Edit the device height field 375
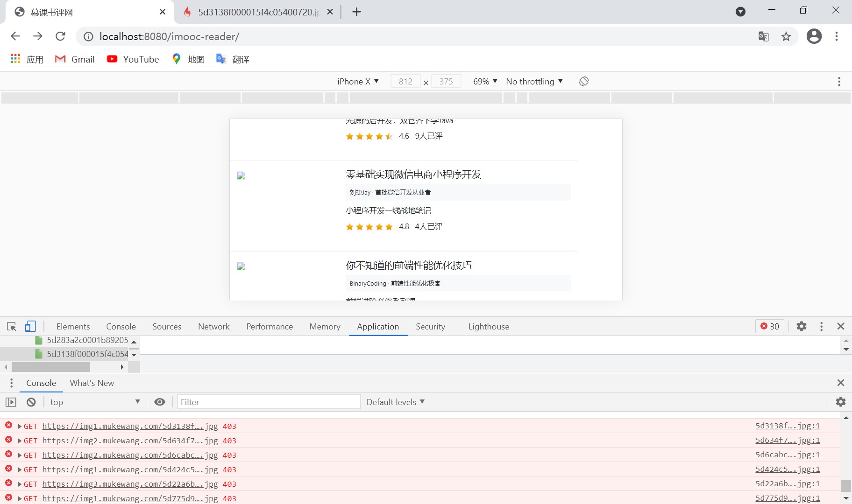 (446, 81)
